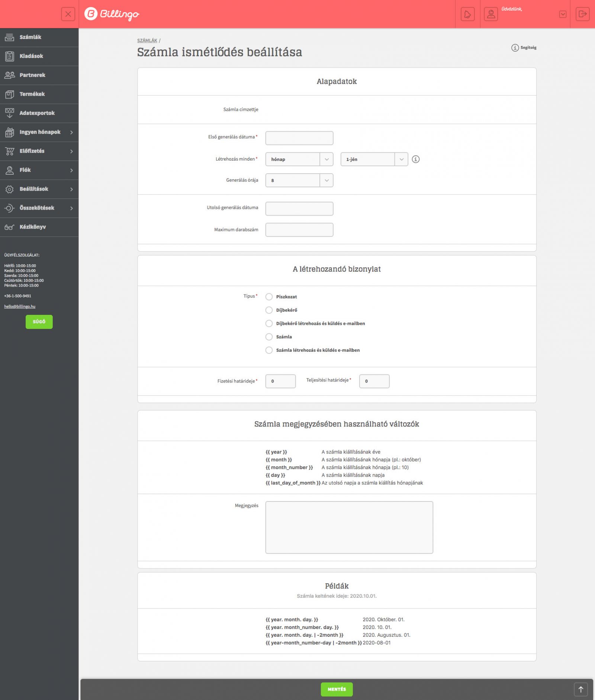Click the {{ year }} variable text
This screenshot has height=700, width=595.
pyautogui.click(x=276, y=452)
